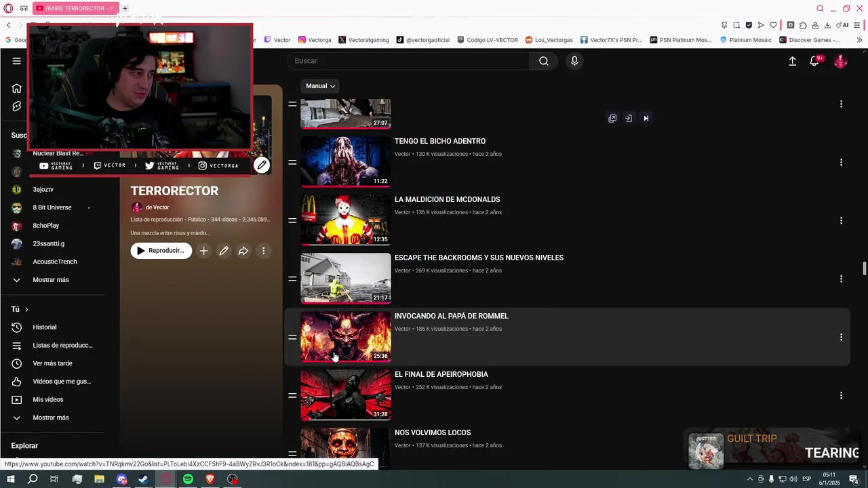Open Steam from the taskbar
Image resolution: width=868 pixels, height=488 pixels.
(143, 479)
